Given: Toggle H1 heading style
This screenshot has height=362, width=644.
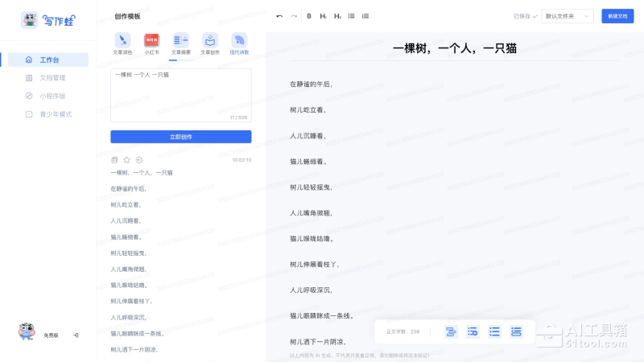Looking at the screenshot, I should click(x=323, y=16).
